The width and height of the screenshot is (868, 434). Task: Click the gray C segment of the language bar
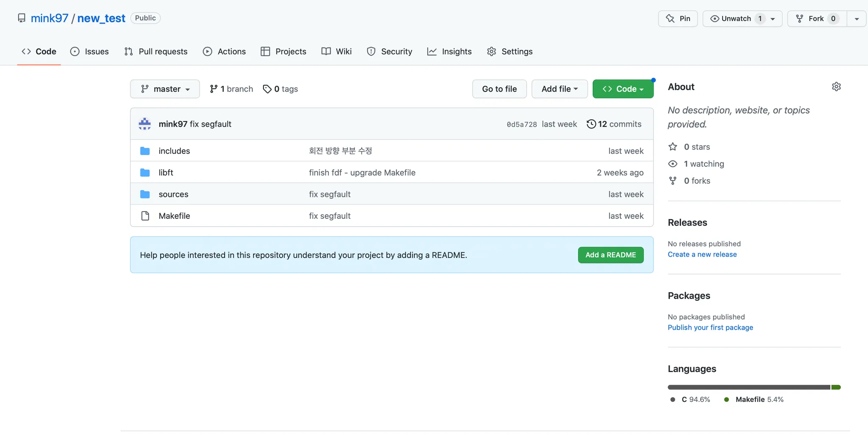click(749, 387)
